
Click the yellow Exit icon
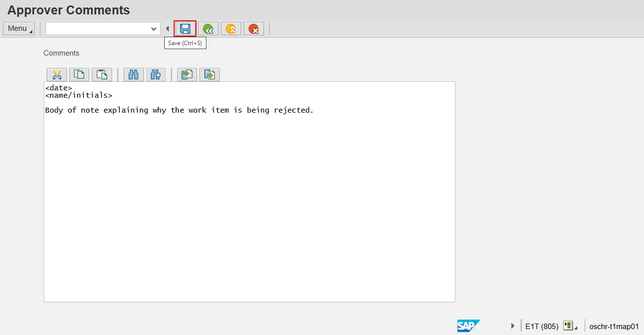tap(231, 29)
